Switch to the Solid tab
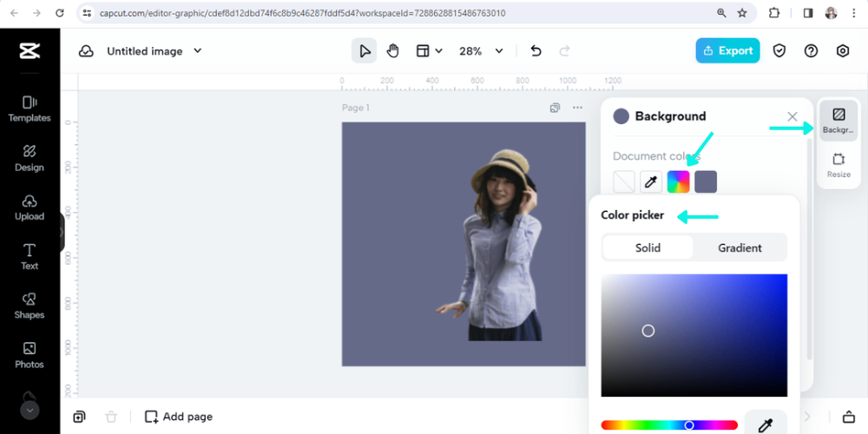This screenshot has width=868, height=434. [648, 247]
